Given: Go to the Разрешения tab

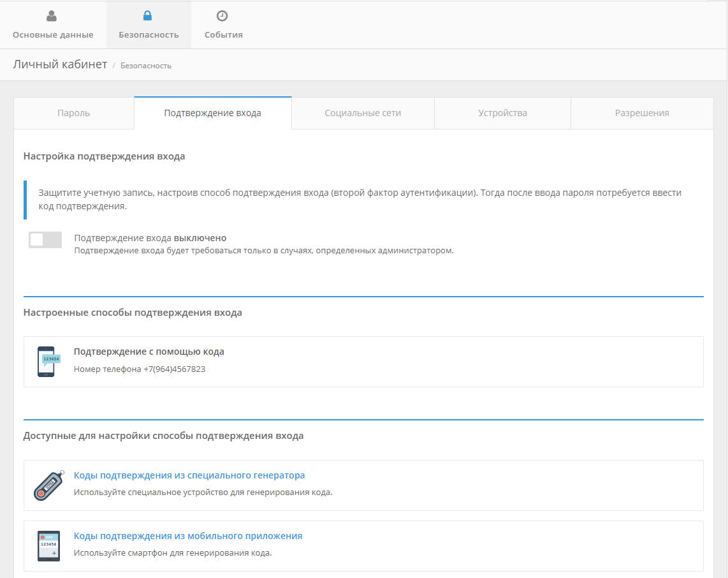Looking at the screenshot, I should (641, 113).
